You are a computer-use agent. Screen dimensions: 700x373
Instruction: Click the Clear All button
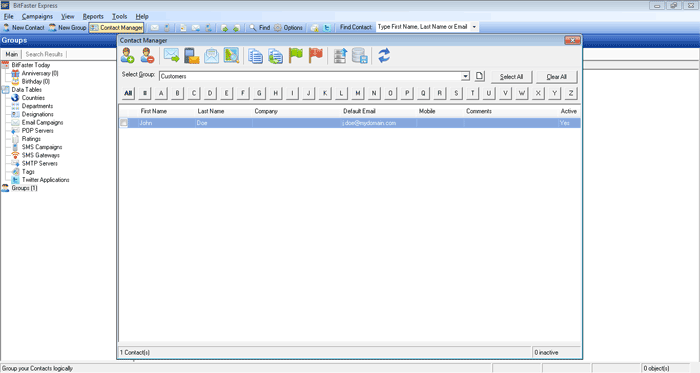(x=556, y=77)
